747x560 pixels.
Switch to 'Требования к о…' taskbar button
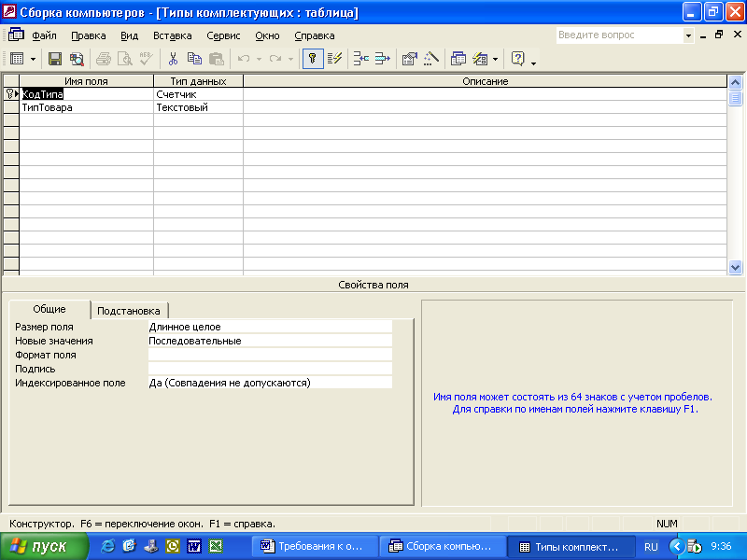[315, 546]
